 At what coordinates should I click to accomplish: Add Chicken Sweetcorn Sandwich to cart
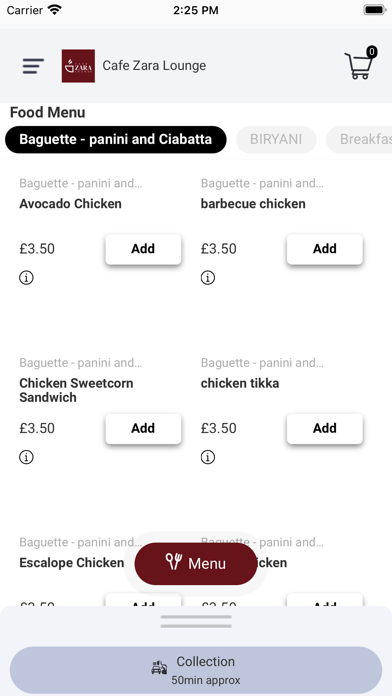click(x=143, y=428)
